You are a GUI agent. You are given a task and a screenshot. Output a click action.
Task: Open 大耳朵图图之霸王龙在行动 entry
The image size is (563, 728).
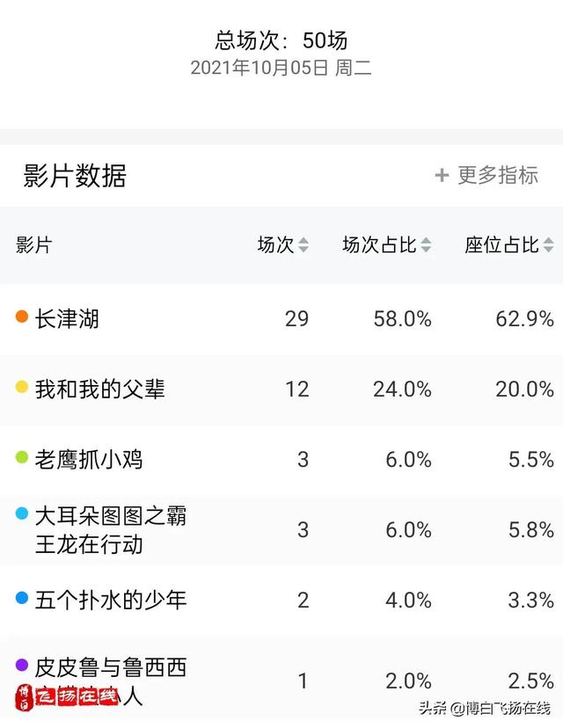(x=111, y=530)
